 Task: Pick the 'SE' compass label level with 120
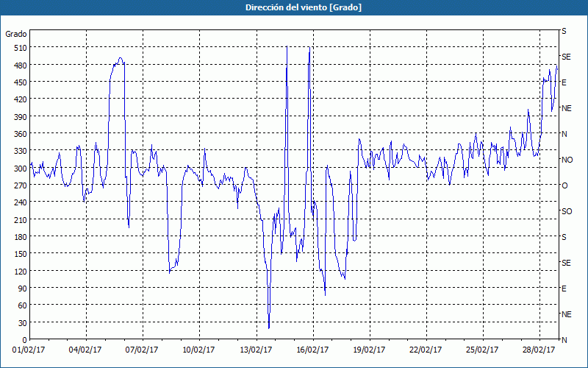coord(566,263)
